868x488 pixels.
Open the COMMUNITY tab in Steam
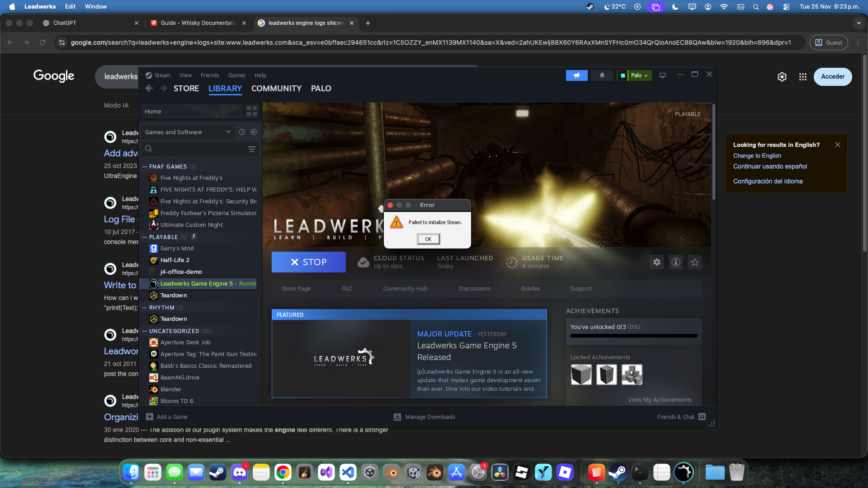[x=276, y=89]
